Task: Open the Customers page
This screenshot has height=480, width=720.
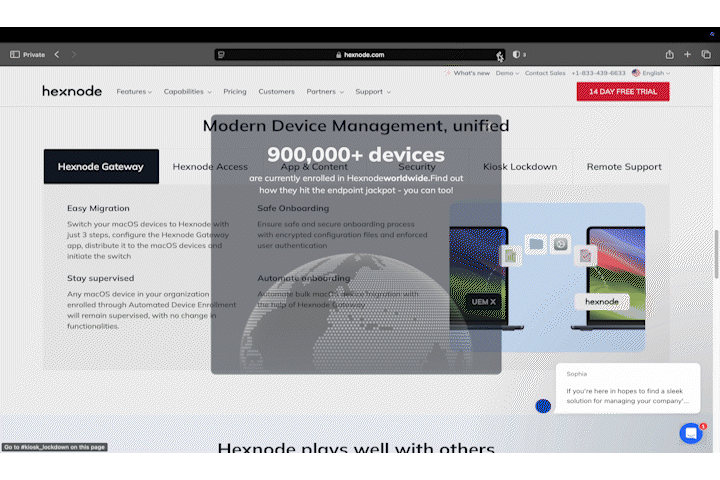Action: (276, 92)
